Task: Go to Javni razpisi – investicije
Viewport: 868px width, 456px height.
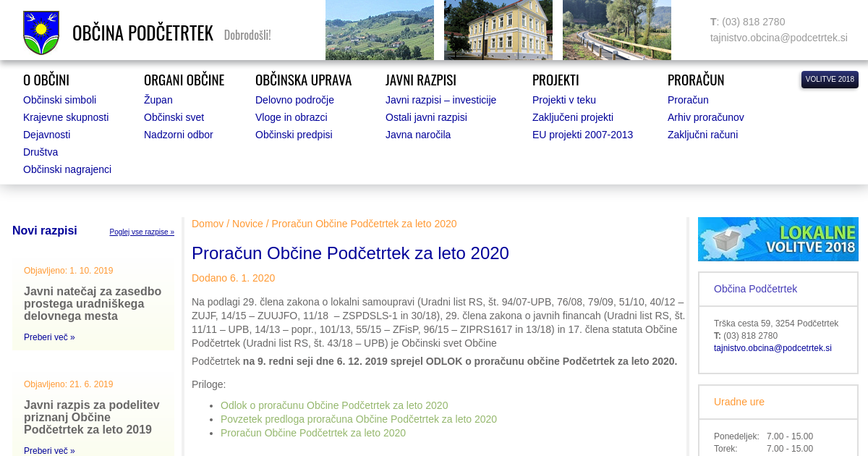Action: click(441, 100)
